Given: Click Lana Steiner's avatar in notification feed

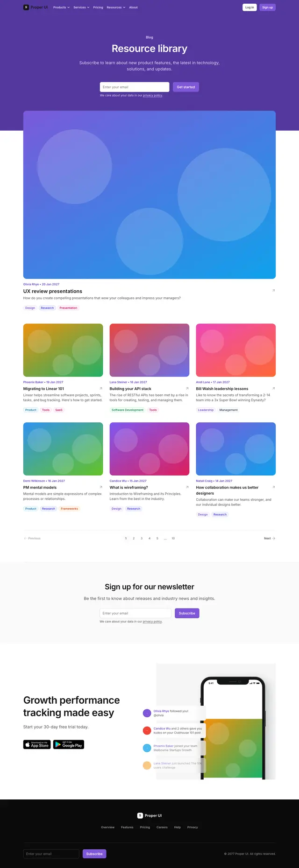Looking at the screenshot, I should (147, 765).
